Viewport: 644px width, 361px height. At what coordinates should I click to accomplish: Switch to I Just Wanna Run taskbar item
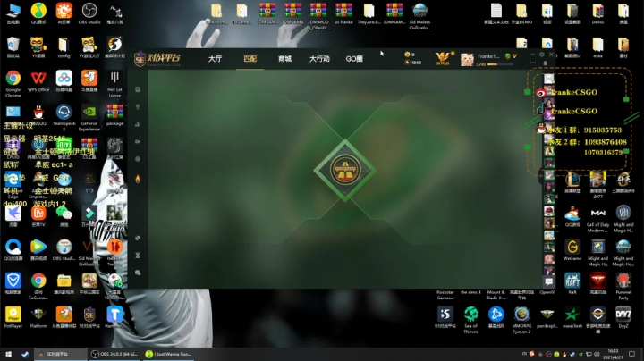tap(168, 354)
